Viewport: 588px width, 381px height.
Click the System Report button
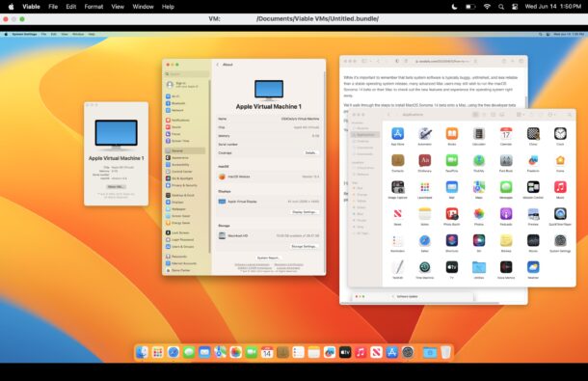coord(268,258)
